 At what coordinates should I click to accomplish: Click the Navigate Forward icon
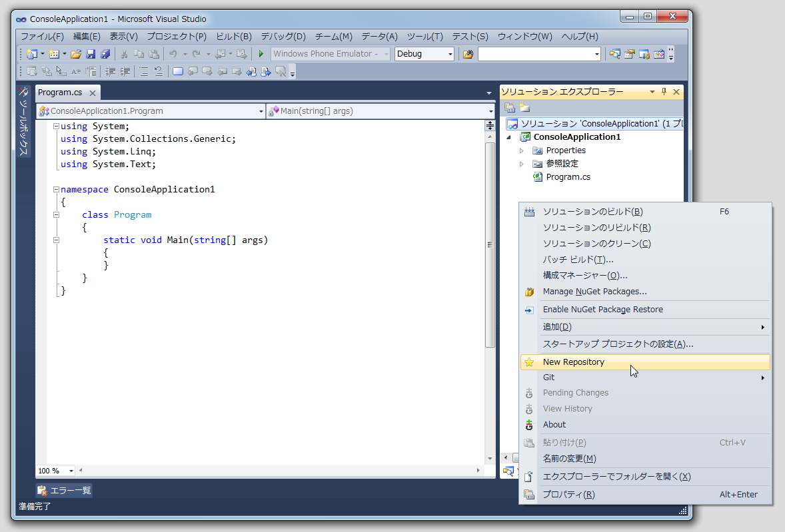pyautogui.click(x=242, y=54)
